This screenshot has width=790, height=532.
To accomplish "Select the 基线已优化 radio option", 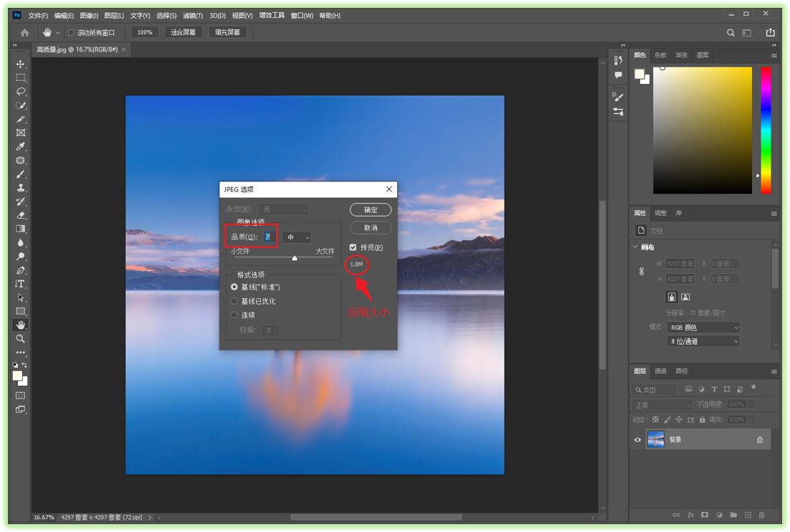I will 234,301.
